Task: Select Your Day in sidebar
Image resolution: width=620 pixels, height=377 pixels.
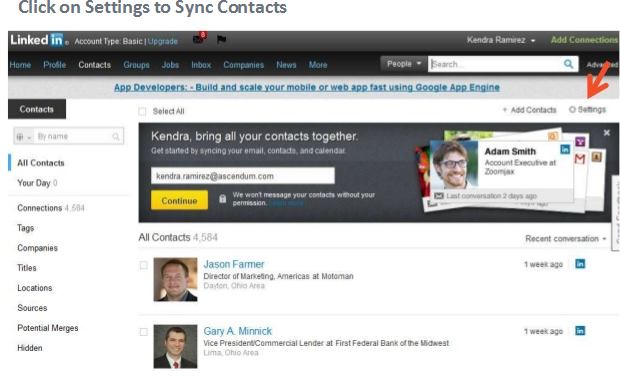Action: click(37, 183)
